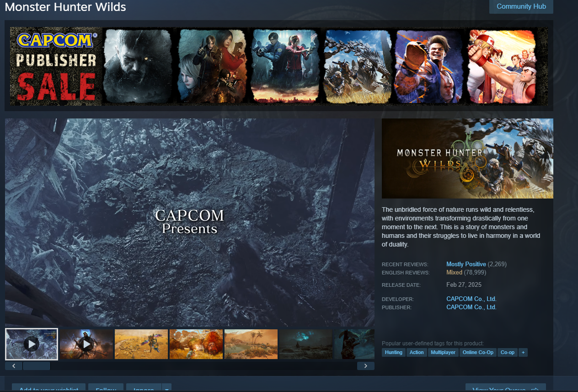Select the dark night scene screenshot thumbnail
This screenshot has width=578, height=392.
pyautogui.click(x=306, y=344)
